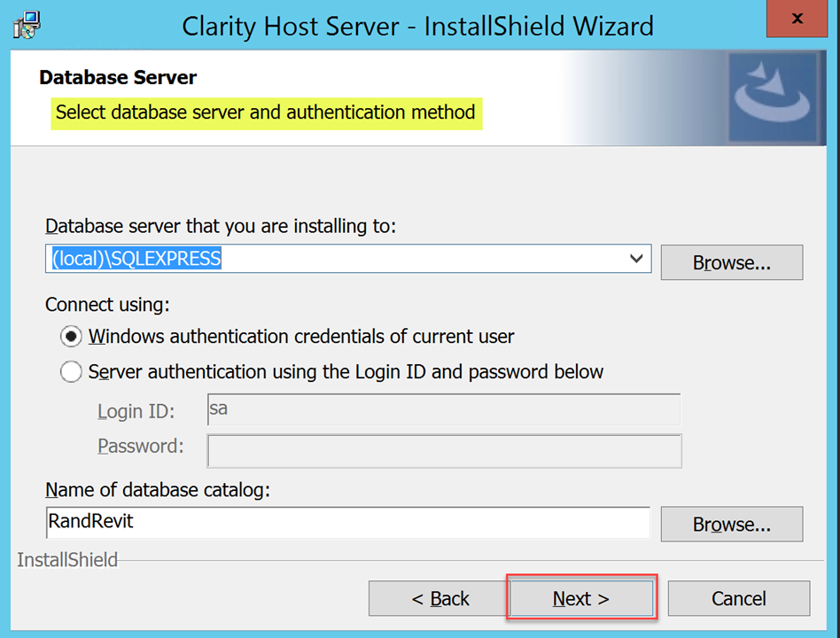Click the Clarity Host Server title bar
This screenshot has height=638, width=840.
[x=417, y=25]
